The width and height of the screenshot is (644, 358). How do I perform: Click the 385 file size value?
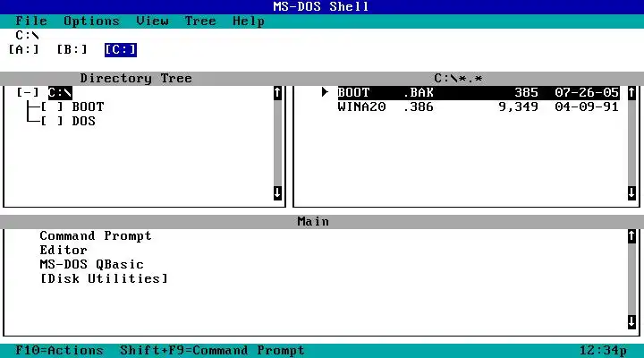(527, 92)
